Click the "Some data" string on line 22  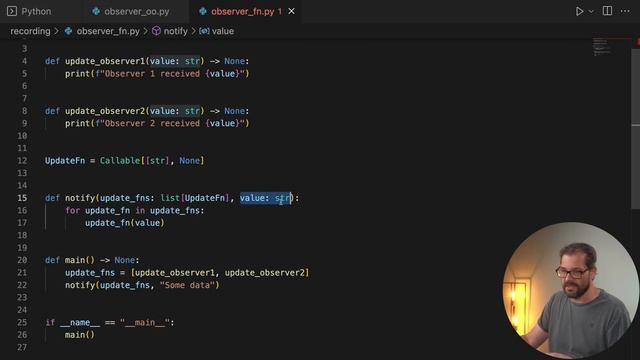click(x=187, y=285)
